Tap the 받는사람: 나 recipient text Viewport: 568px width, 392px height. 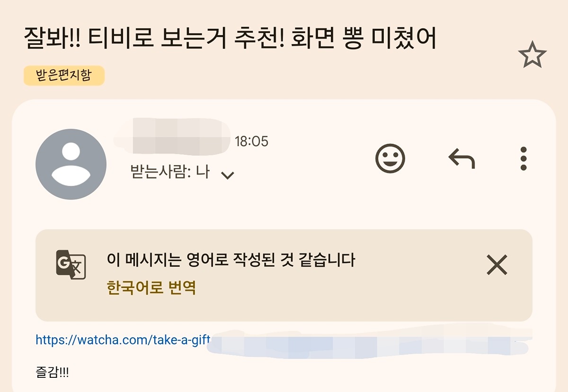169,172
